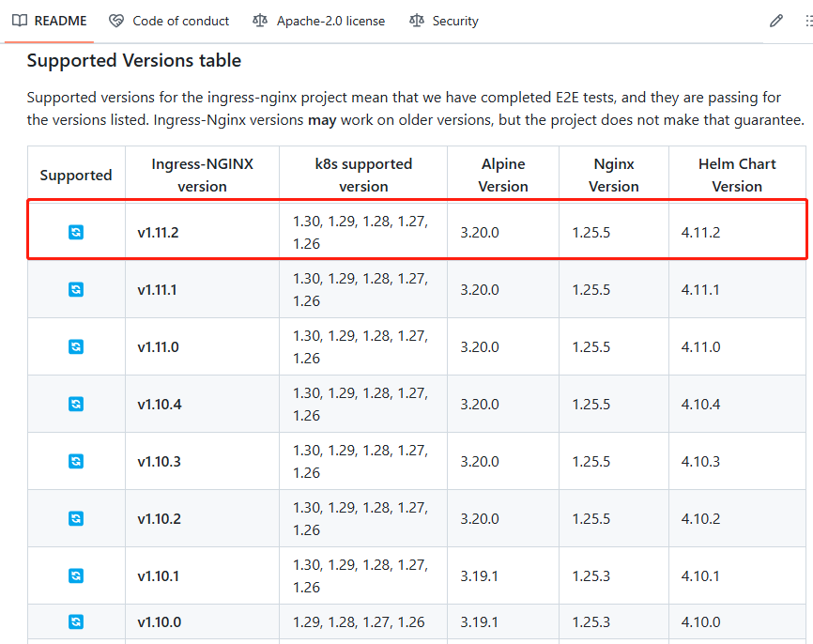This screenshot has width=813, height=644.
Task: Click the scales icon beside Apache-2.0 license
Action: pyautogui.click(x=260, y=21)
